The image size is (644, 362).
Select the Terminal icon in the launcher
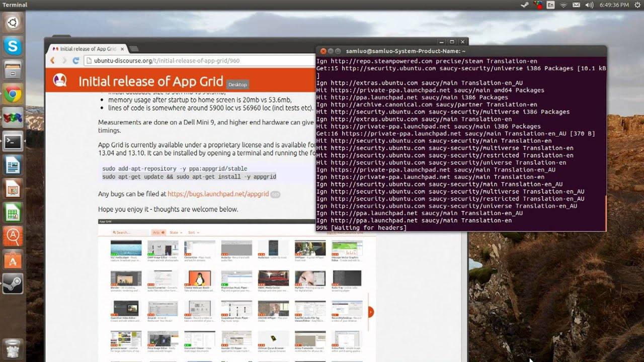coord(13,142)
